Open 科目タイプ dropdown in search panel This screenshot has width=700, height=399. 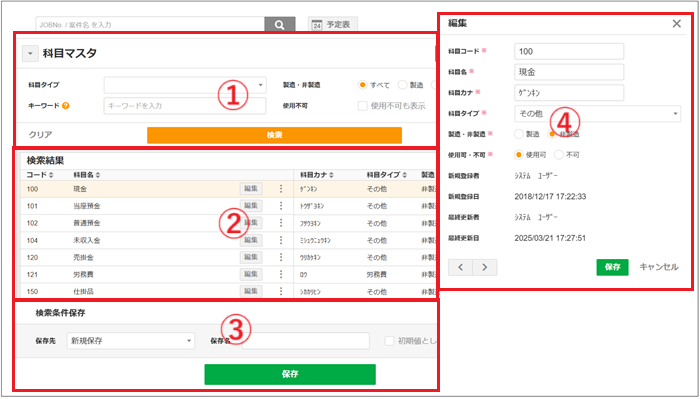pos(185,85)
